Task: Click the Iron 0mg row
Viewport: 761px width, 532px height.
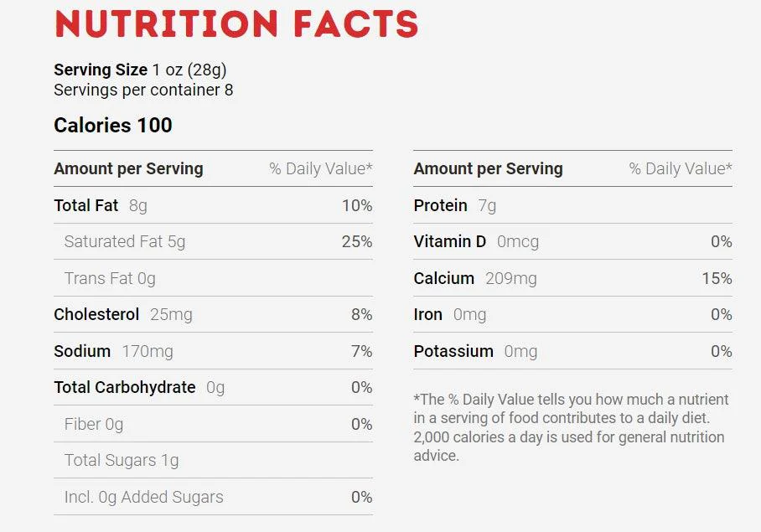Action: [x=572, y=314]
